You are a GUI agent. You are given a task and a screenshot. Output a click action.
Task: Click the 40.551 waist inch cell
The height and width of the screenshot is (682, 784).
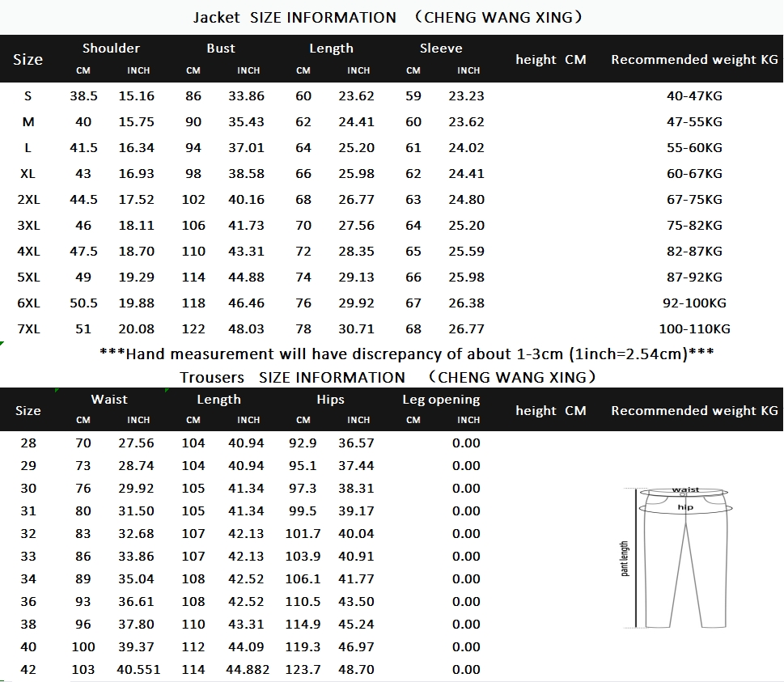(x=138, y=670)
